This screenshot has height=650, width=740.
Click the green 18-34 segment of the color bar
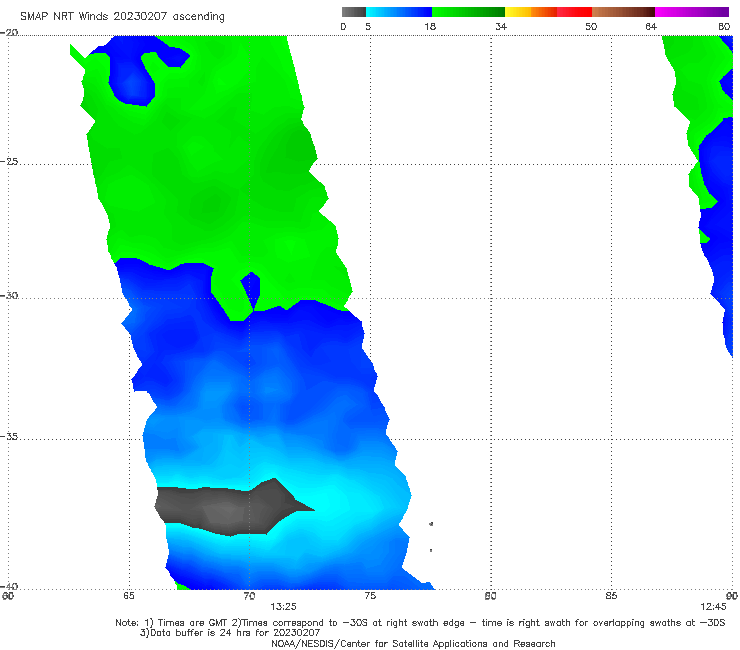(468, 12)
